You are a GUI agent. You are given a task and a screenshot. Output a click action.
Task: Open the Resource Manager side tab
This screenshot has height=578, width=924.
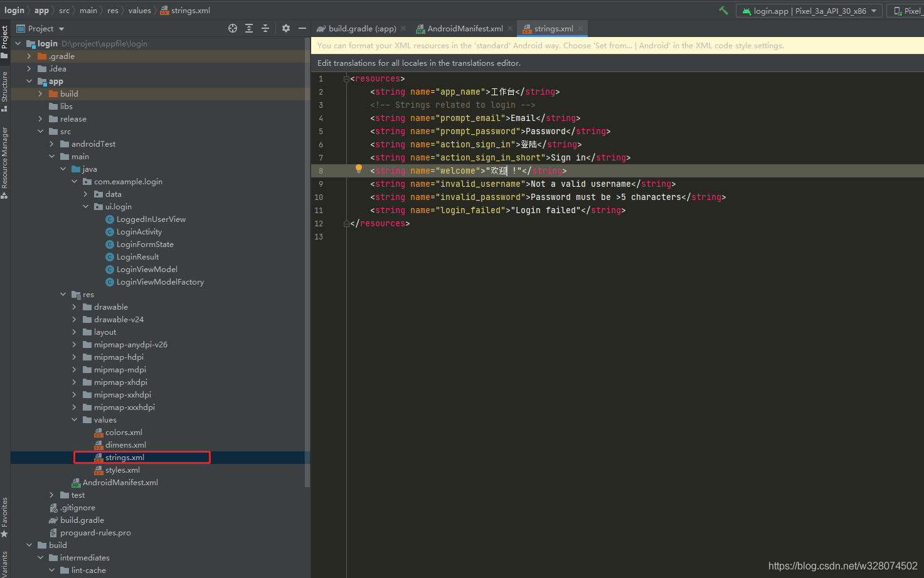4,162
